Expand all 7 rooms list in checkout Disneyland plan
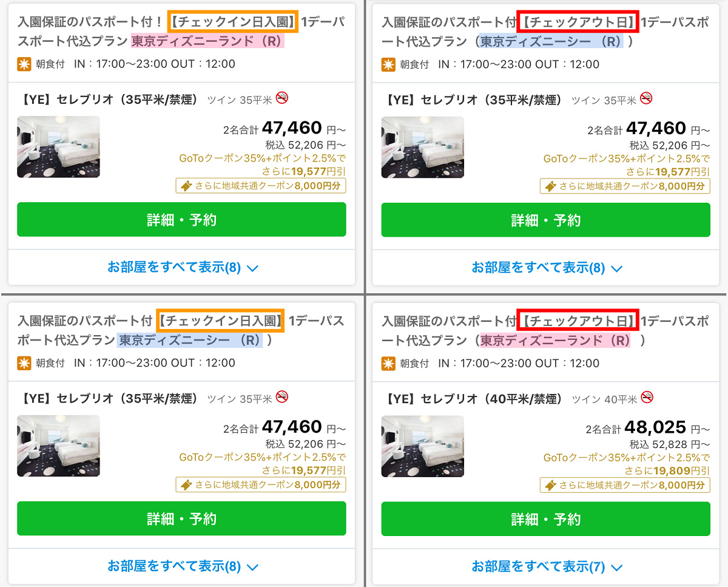The image size is (728, 587). coord(547,566)
